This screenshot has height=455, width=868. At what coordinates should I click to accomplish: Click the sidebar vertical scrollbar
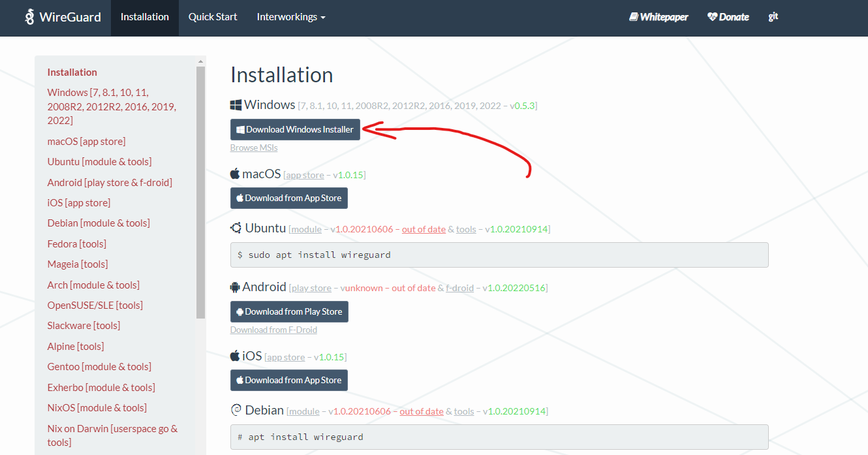tap(200, 192)
